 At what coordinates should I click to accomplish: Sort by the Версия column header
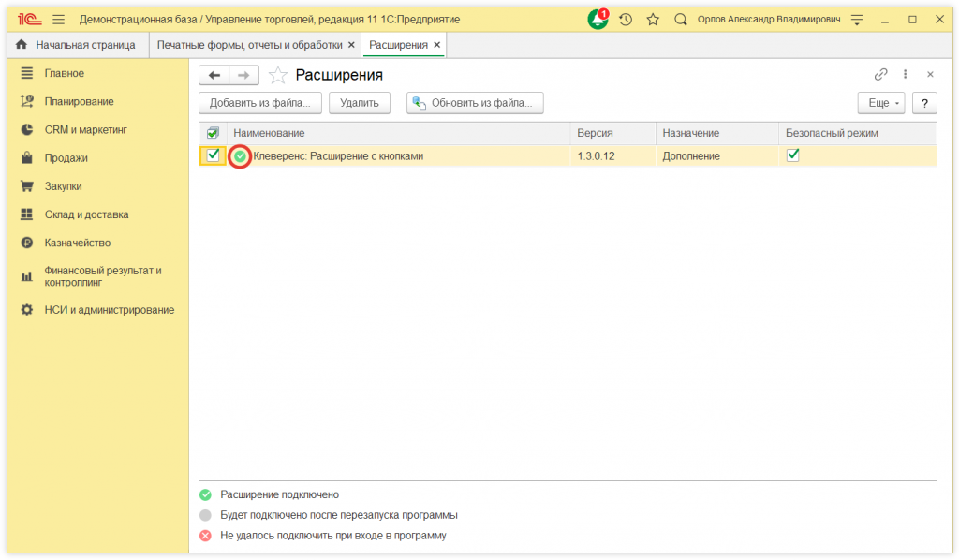pyautogui.click(x=596, y=133)
